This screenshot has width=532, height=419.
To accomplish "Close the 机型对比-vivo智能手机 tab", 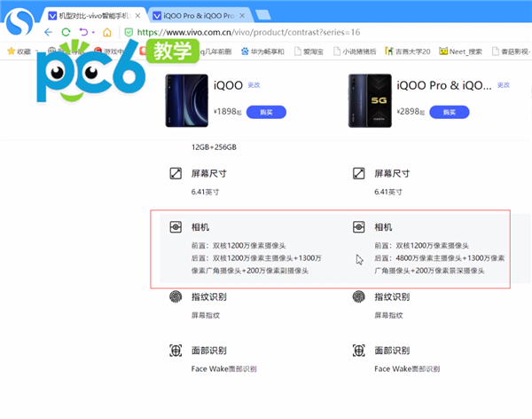I will point(137,16).
